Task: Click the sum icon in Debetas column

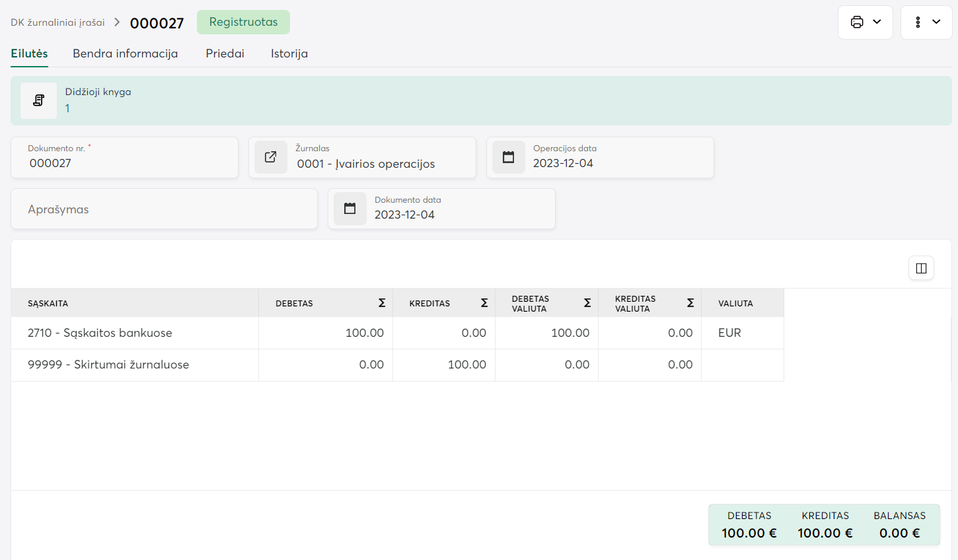Action: (x=382, y=303)
